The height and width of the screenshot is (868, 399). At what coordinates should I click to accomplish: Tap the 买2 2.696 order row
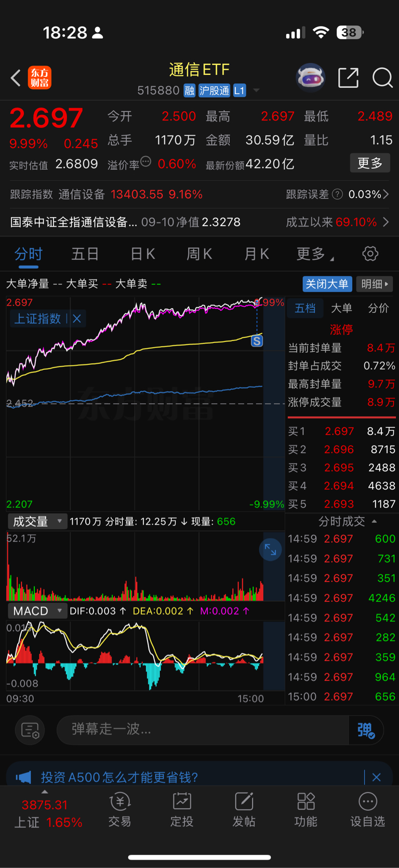point(342,450)
